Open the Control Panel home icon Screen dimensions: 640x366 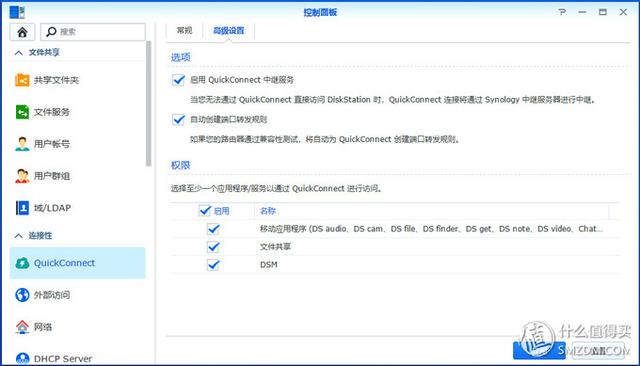point(22,32)
